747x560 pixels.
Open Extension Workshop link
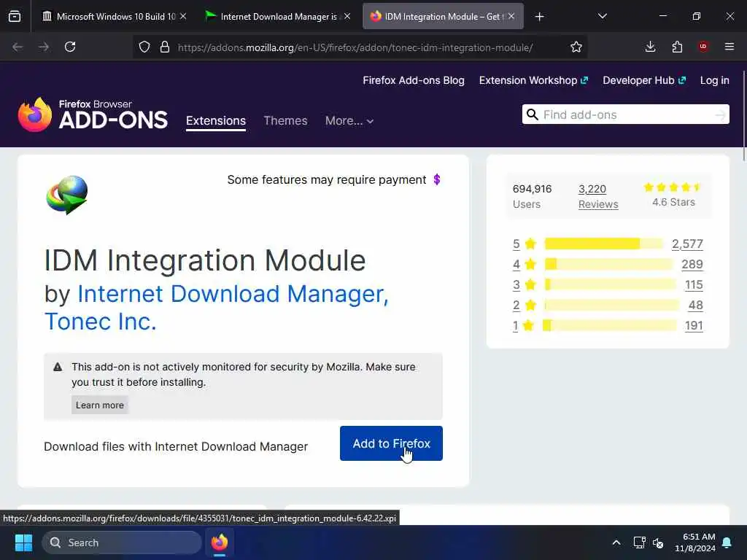(533, 80)
